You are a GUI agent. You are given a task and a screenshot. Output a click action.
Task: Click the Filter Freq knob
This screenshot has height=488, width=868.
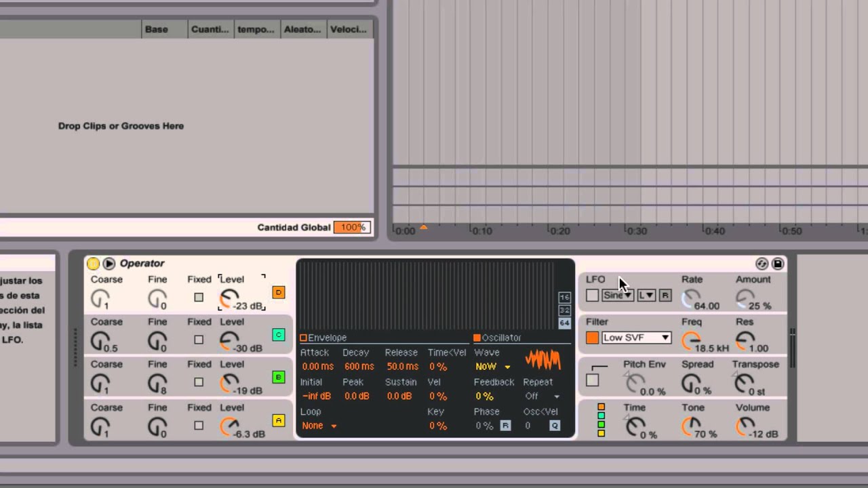[691, 340]
